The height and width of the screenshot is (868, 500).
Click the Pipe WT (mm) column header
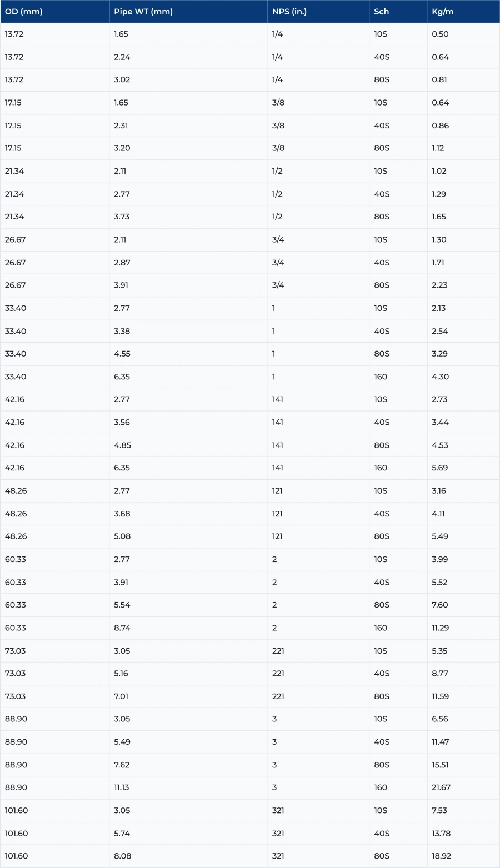(x=143, y=12)
